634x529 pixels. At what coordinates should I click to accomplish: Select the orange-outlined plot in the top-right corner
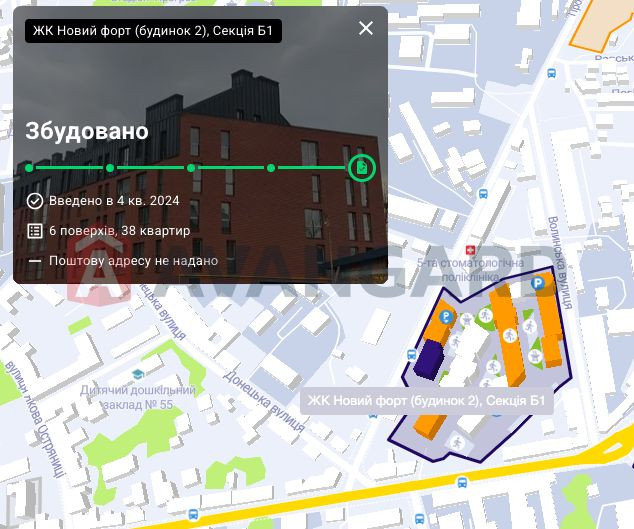[x=602, y=24]
